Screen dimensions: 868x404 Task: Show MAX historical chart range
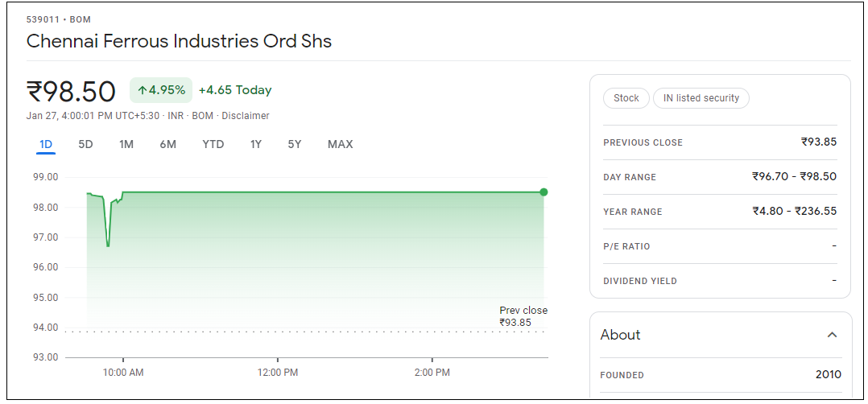click(340, 145)
